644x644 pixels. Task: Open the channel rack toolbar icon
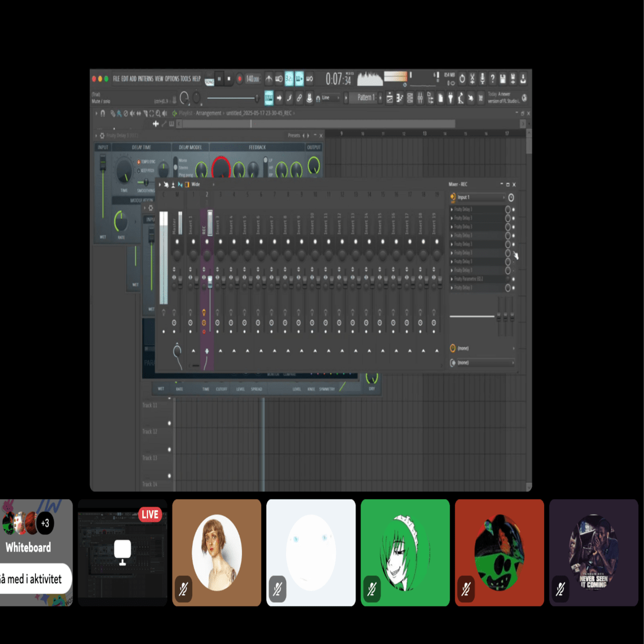click(410, 98)
